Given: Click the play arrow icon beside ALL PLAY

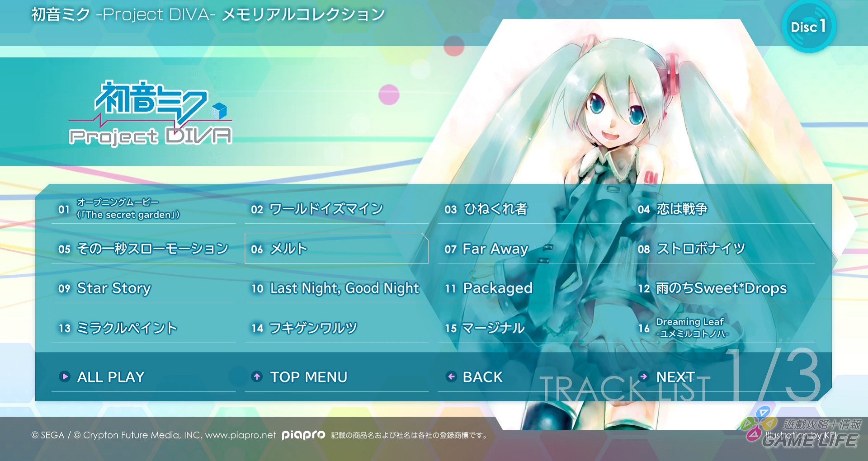Looking at the screenshot, I should (65, 376).
